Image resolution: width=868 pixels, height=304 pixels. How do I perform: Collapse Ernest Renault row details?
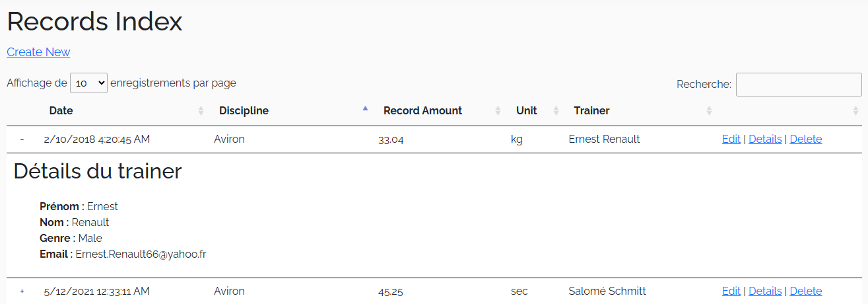pos(22,139)
